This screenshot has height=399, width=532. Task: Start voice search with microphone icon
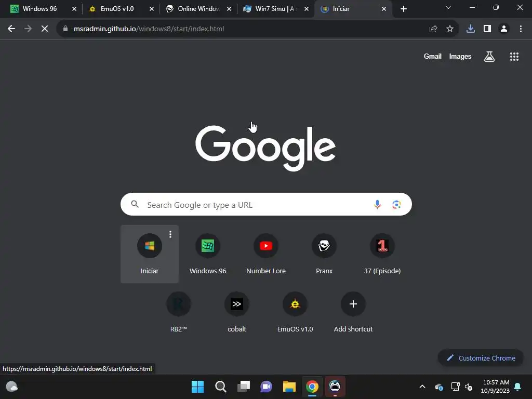377,205
